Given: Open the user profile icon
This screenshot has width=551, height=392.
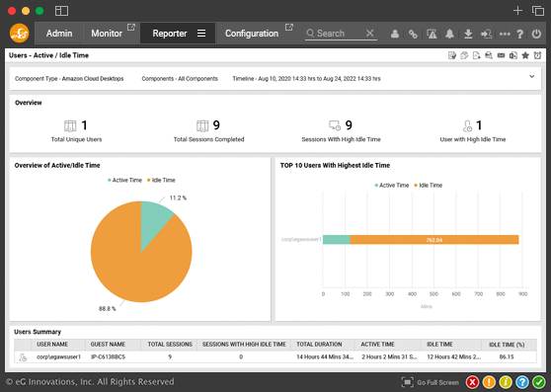Looking at the screenshot, I should coord(395,34).
